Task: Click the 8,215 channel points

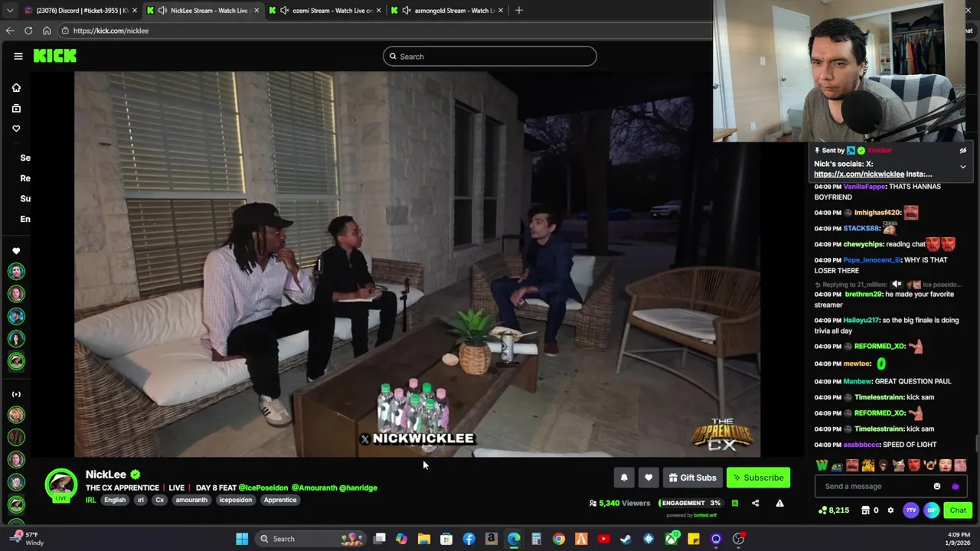Action: (834, 510)
